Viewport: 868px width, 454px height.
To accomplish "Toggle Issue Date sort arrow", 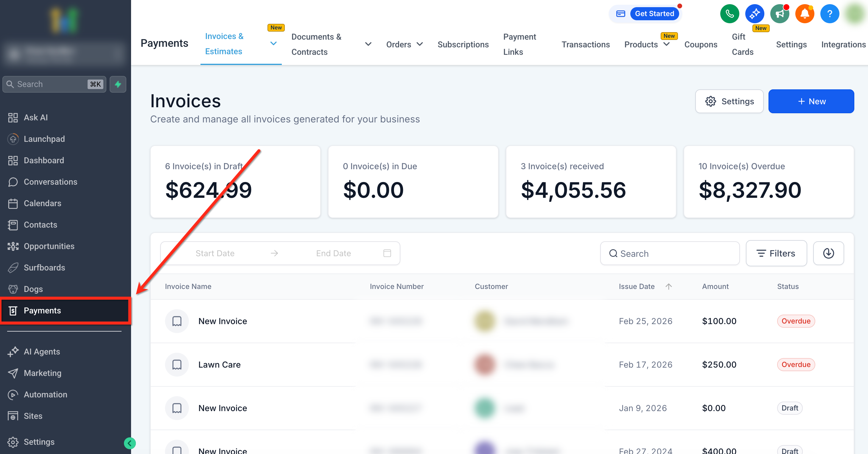I will pyautogui.click(x=668, y=287).
